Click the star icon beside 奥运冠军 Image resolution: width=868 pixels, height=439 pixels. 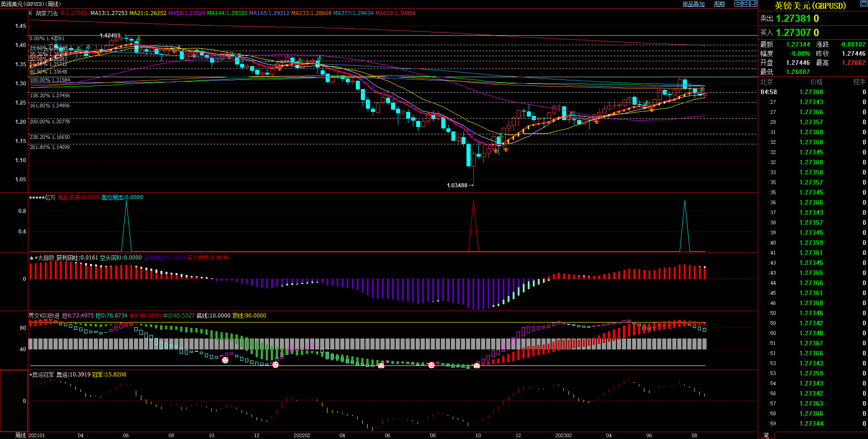31,375
